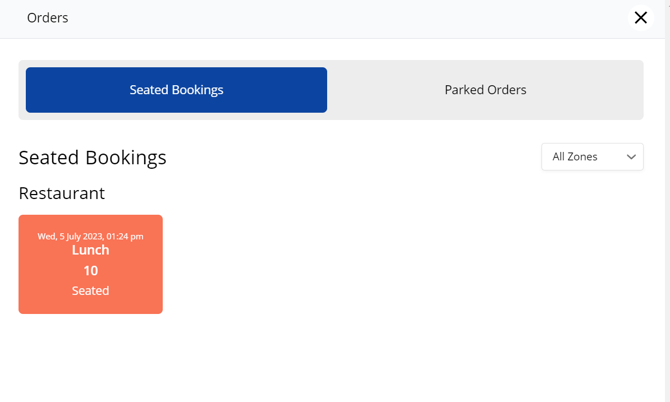Screen dimensions: 670x402
Task: Click the 'Seated' status on the card
Action: (x=90, y=291)
